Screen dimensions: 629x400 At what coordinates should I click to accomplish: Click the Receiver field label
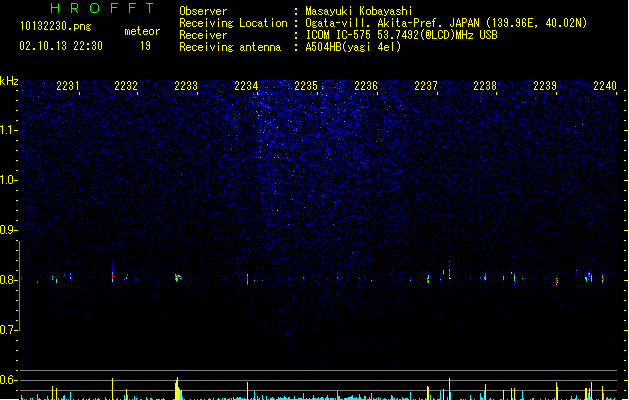[x=203, y=35]
